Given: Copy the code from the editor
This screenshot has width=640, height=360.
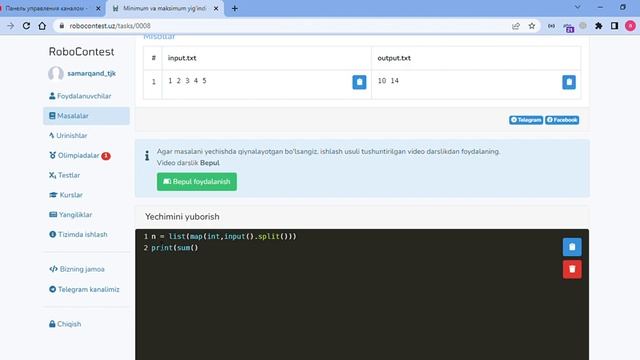Looking at the screenshot, I should 572,247.
